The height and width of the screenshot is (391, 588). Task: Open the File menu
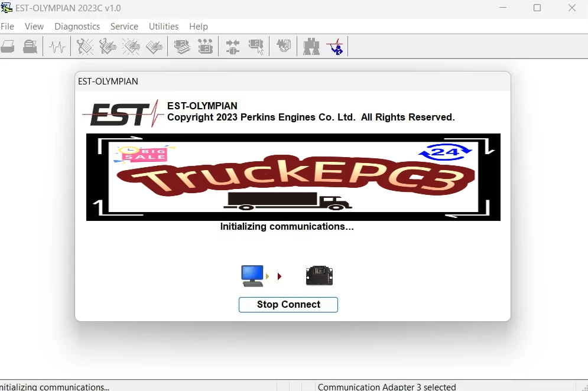point(7,26)
